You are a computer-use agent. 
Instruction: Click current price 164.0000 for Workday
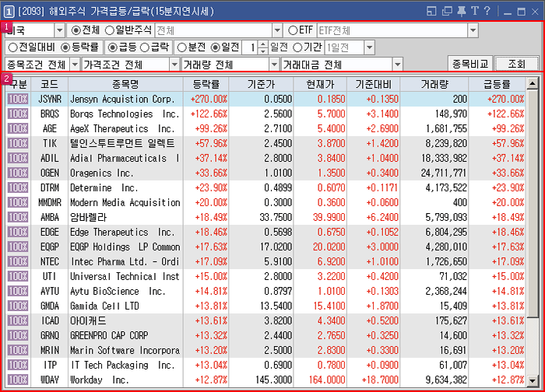327,380
